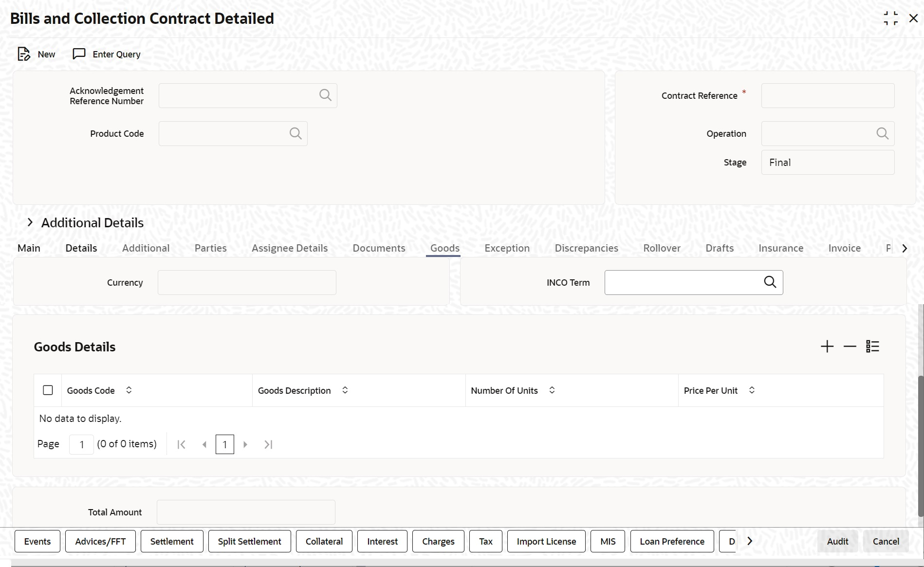The width and height of the screenshot is (924, 567).
Task: Go to next page of goods
Action: click(x=245, y=444)
